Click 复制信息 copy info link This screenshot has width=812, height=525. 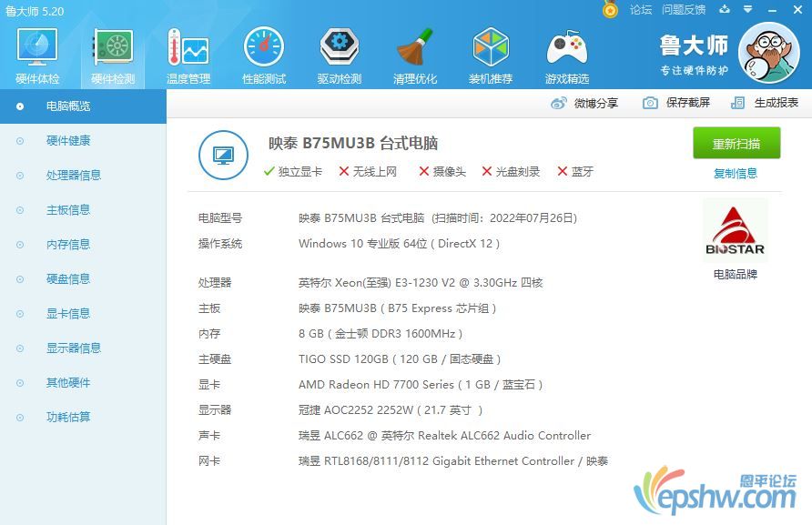pyautogui.click(x=736, y=174)
